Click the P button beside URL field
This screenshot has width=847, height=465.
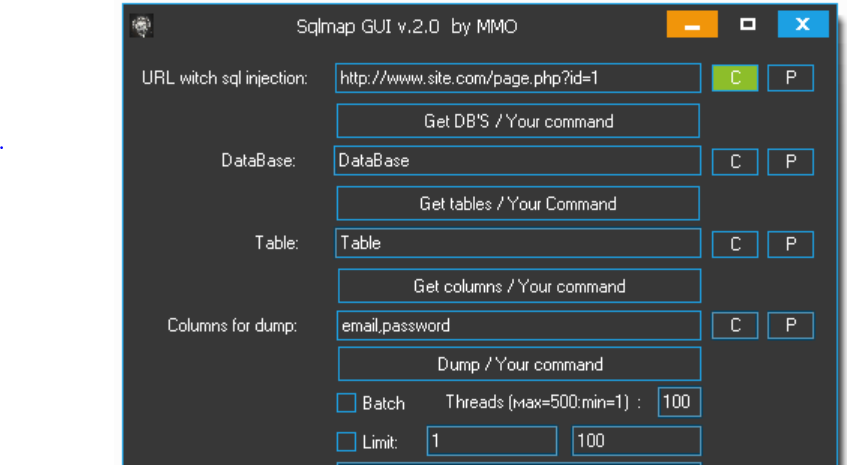click(790, 79)
